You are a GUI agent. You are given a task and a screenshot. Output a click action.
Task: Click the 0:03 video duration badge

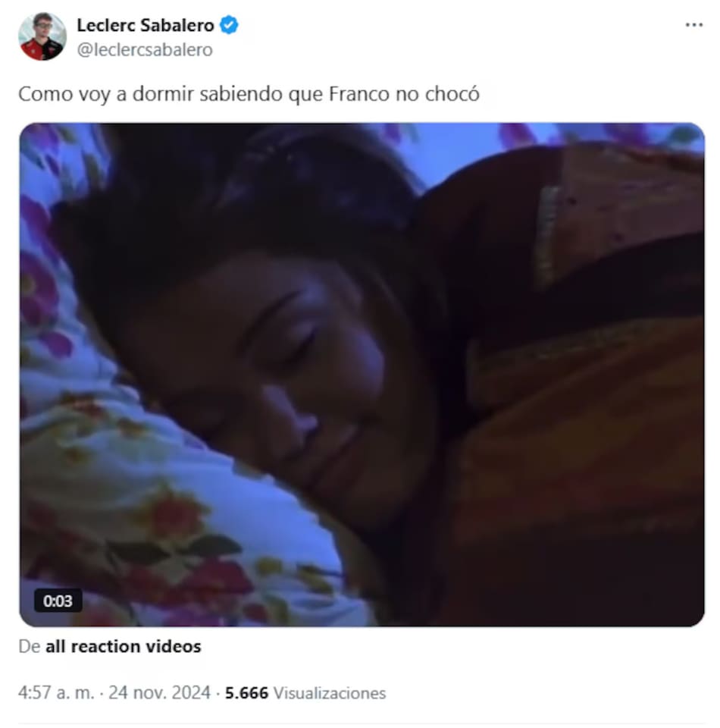point(58,601)
